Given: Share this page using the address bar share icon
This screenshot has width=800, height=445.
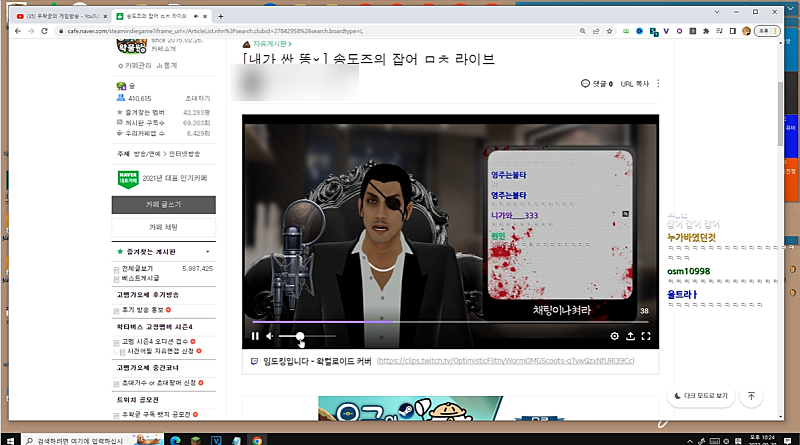Looking at the screenshot, I should 596,31.
